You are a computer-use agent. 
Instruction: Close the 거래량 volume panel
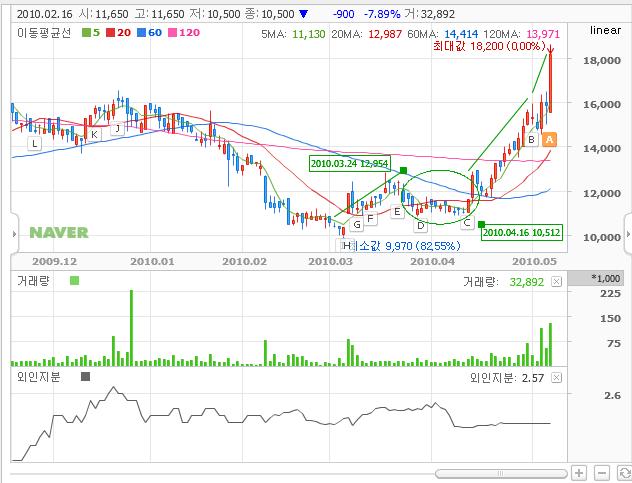click(556, 282)
